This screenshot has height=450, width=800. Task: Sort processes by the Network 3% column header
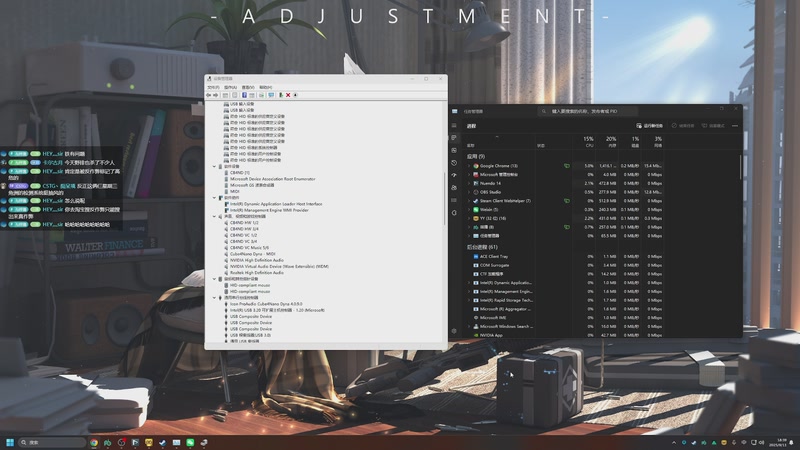point(654,142)
